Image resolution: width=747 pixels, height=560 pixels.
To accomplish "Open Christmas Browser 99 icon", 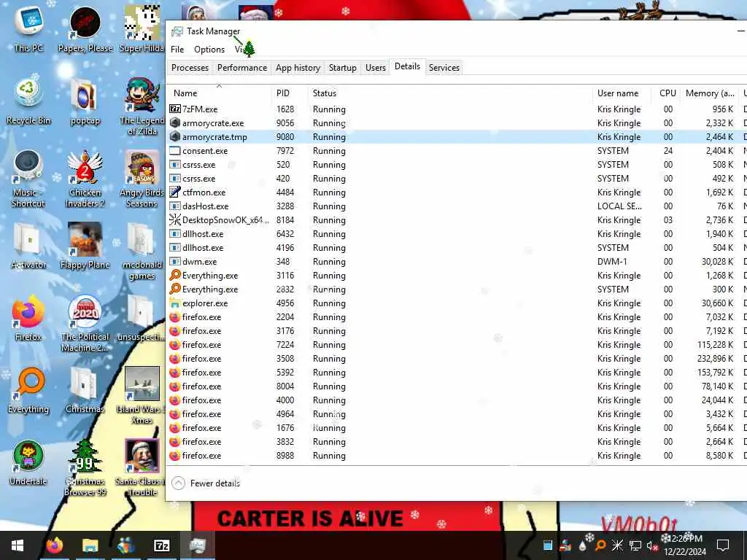I will tap(85, 467).
